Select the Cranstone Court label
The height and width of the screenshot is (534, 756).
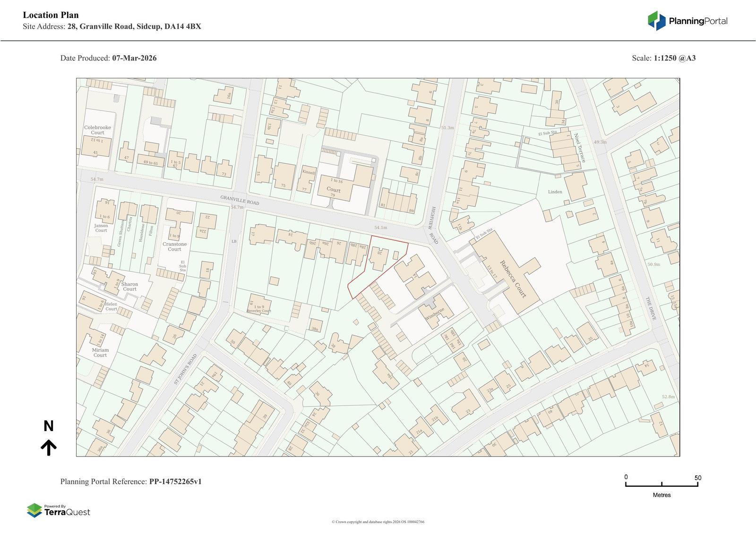174,246
